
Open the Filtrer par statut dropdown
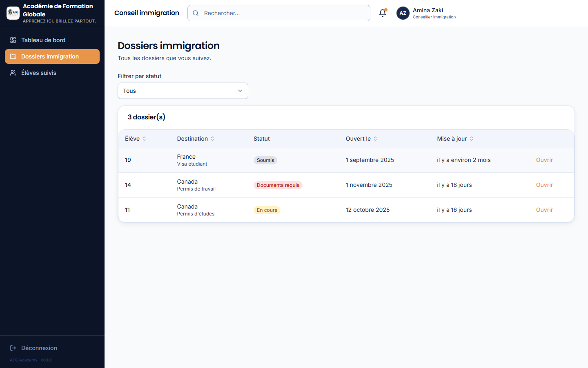click(x=183, y=91)
